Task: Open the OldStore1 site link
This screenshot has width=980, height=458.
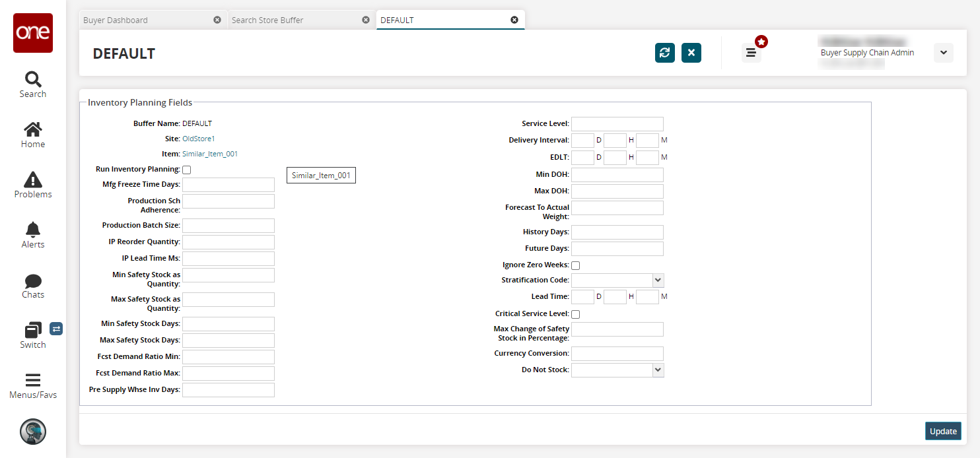Action: [199, 139]
